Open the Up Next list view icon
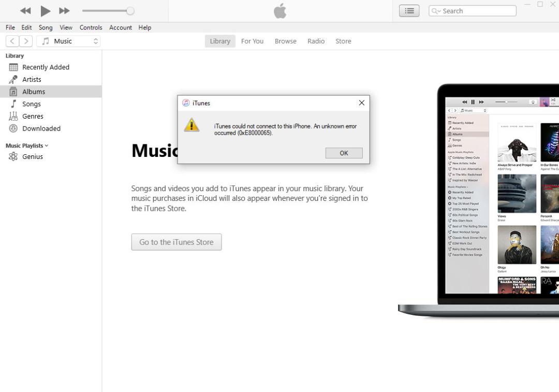This screenshot has height=392, width=559. (409, 11)
